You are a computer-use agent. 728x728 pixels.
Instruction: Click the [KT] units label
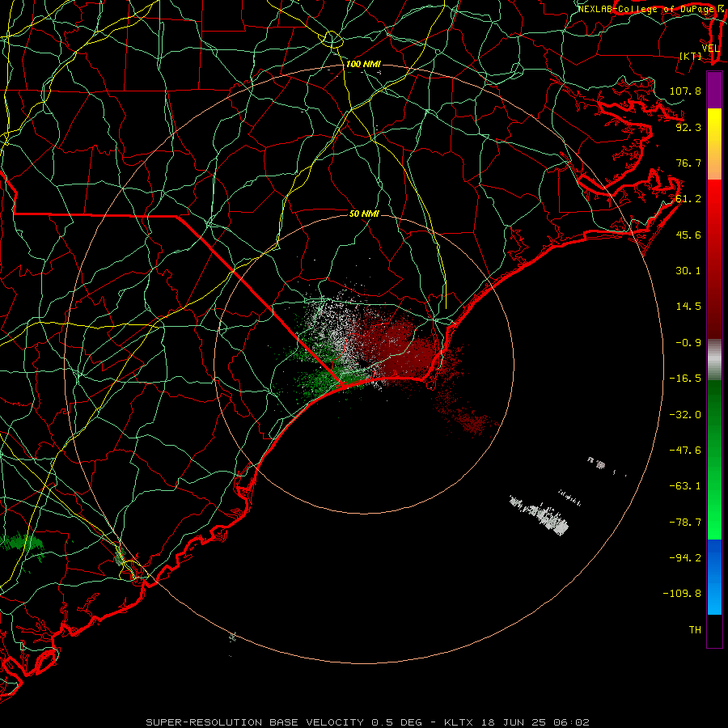click(x=691, y=56)
